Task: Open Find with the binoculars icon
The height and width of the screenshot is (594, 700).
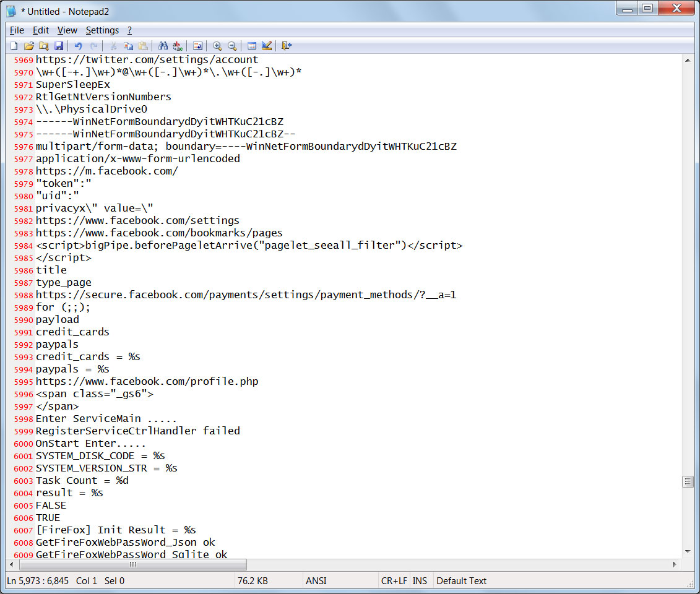Action: 163,46
